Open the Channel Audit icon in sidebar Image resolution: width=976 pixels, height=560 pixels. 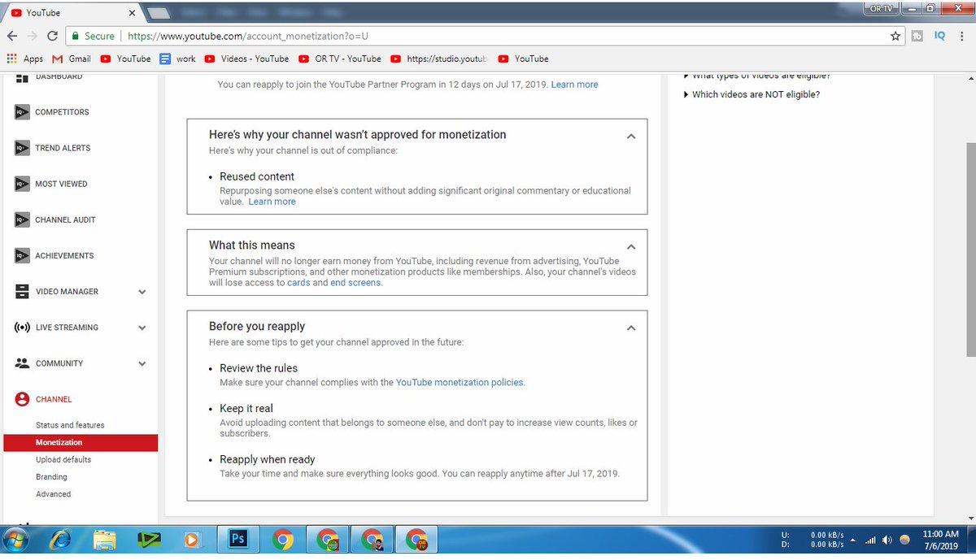click(x=22, y=219)
